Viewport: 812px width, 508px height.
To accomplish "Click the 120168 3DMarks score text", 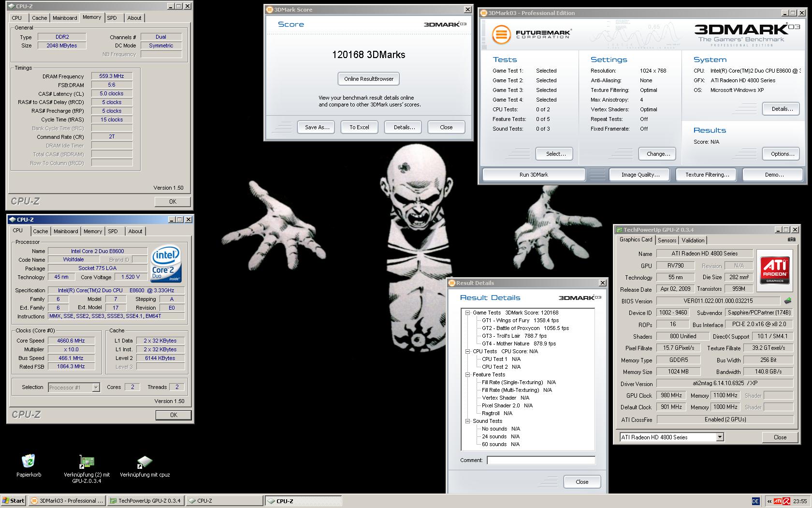I will point(368,55).
